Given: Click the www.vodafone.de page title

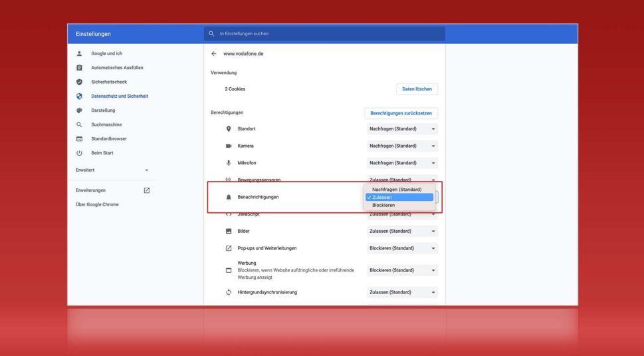Looking at the screenshot, I should [243, 54].
